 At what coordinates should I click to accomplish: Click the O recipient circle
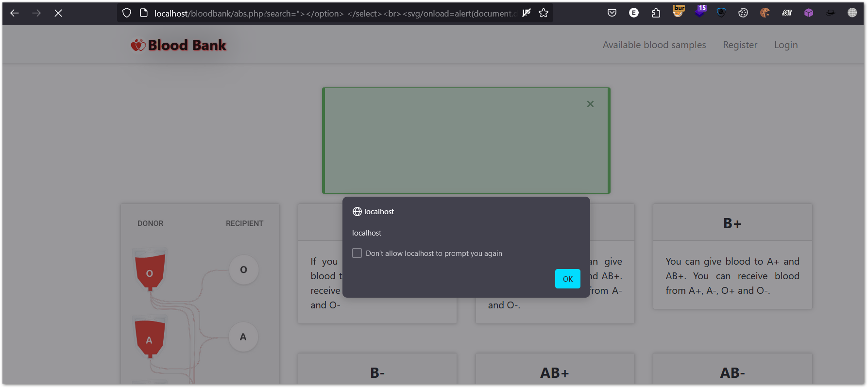pyautogui.click(x=244, y=270)
